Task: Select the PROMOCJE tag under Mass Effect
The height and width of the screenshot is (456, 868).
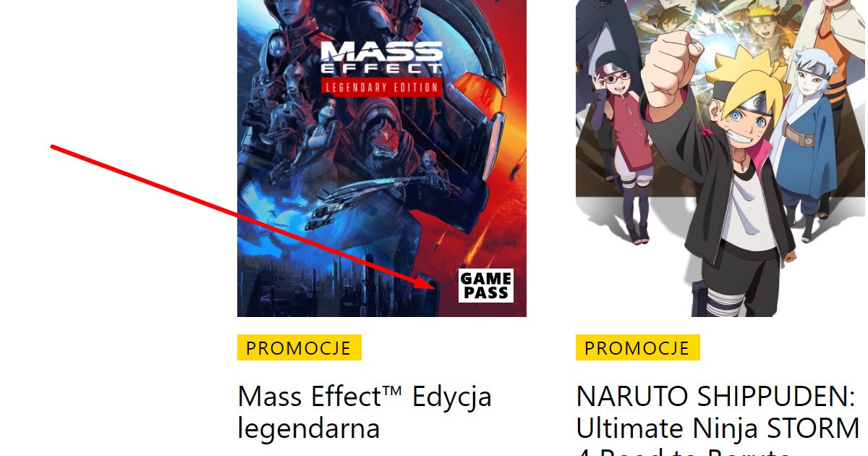Action: [x=299, y=347]
